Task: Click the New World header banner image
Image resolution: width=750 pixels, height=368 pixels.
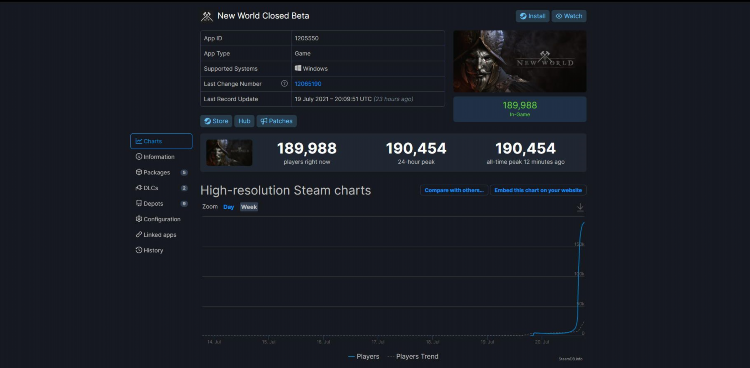Action: [x=519, y=61]
